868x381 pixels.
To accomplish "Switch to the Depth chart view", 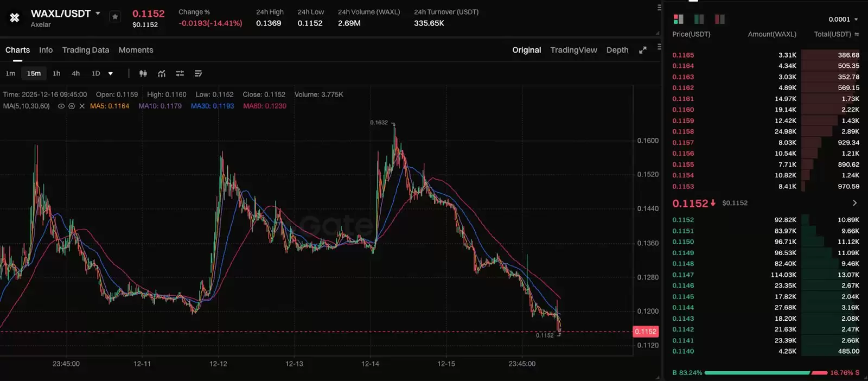I will 617,50.
